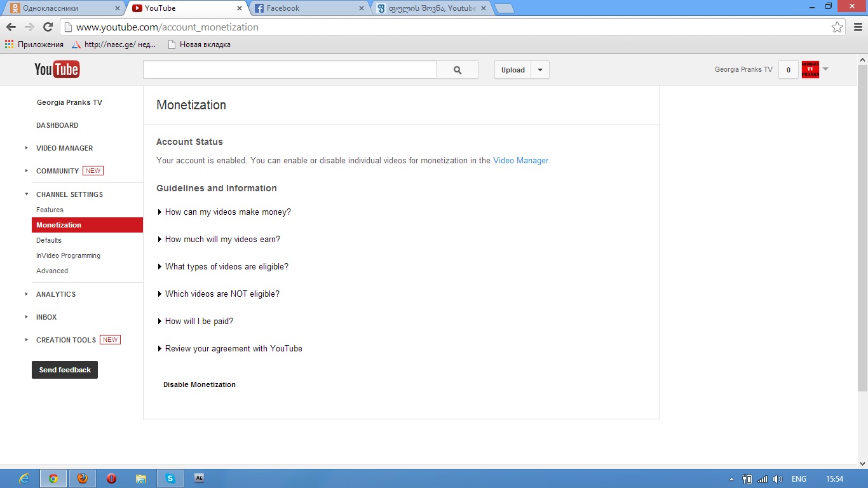Expand 'Review your agreement with YouTube'
The width and height of the screenshot is (868, 488).
tap(229, 348)
